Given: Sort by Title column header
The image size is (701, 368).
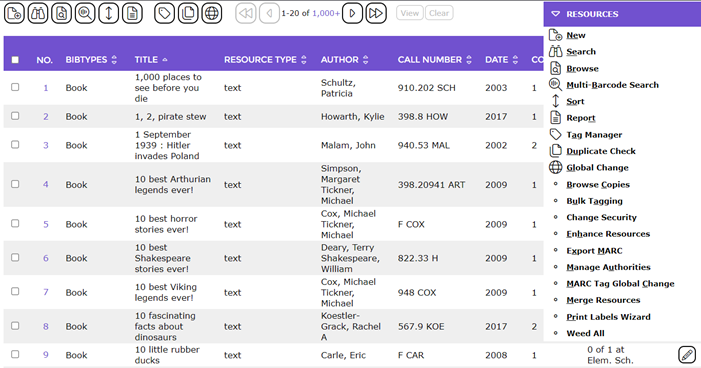Looking at the screenshot, I should tap(151, 59).
